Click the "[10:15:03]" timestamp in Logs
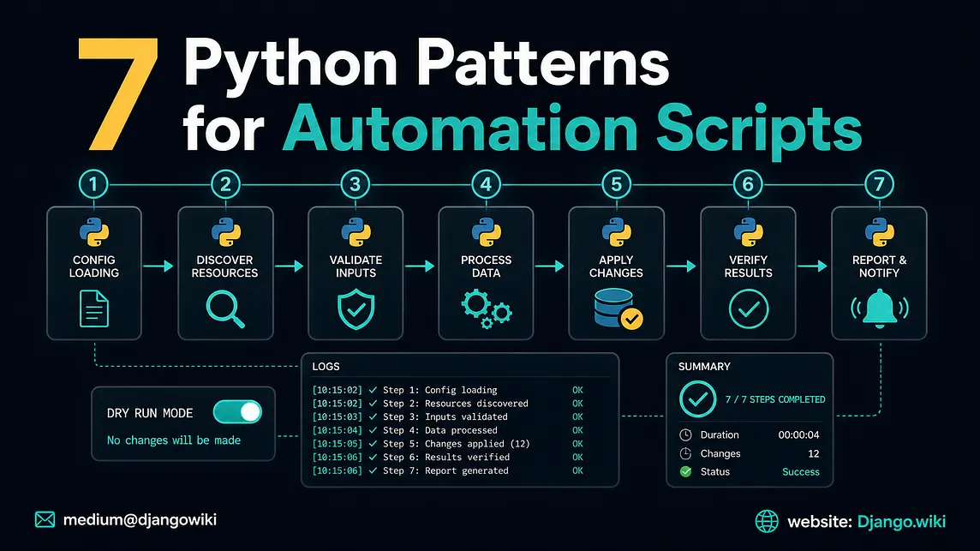The width and height of the screenshot is (980, 551). pyautogui.click(x=337, y=416)
